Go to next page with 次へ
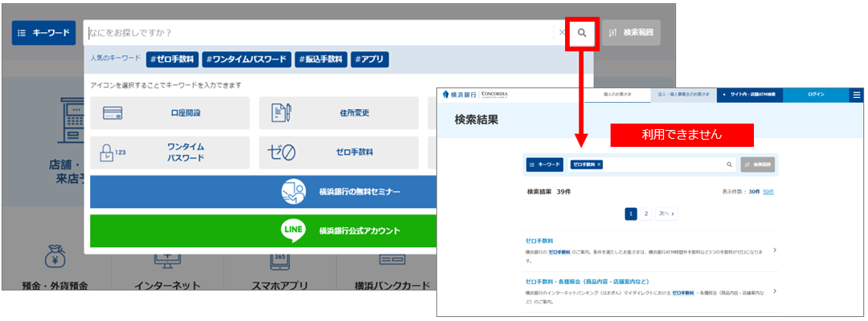 [x=666, y=213]
